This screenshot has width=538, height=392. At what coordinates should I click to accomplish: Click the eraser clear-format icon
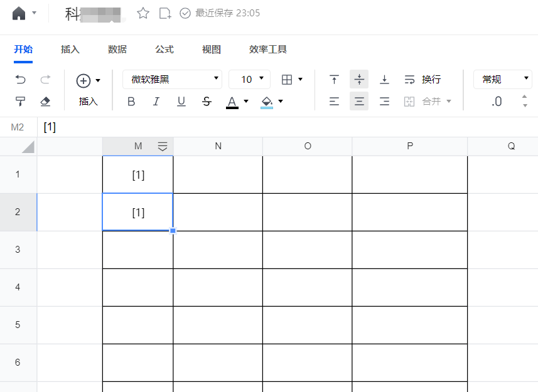[45, 102]
